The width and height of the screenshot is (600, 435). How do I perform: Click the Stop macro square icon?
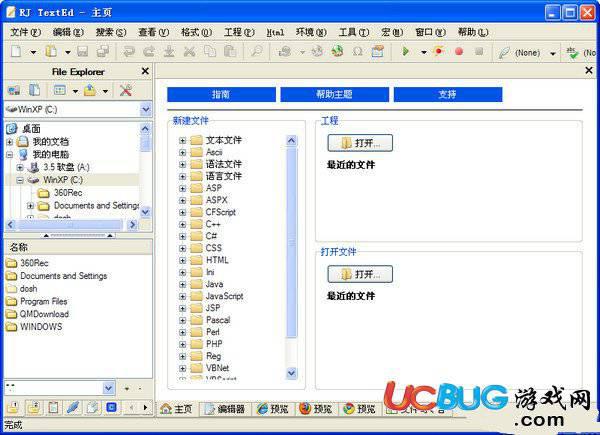[479, 51]
